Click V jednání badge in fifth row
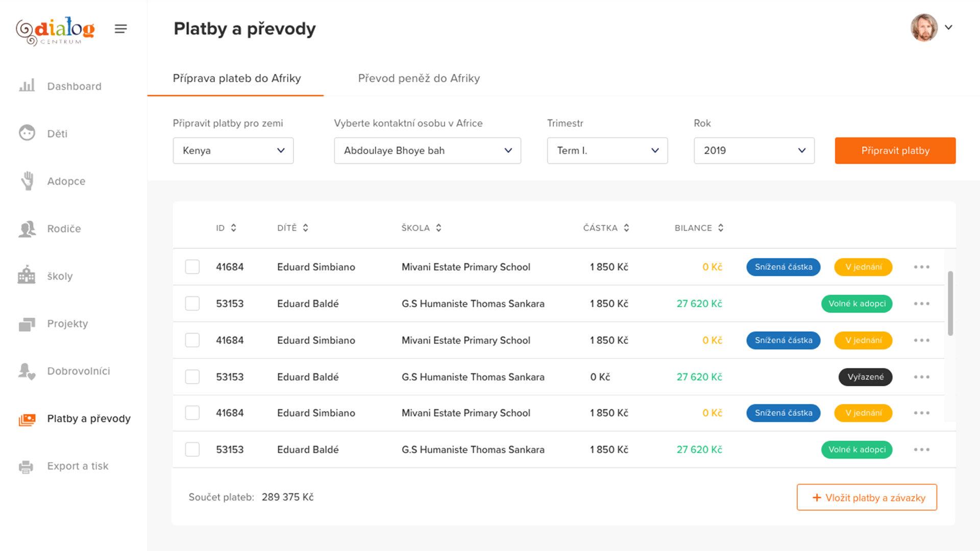 [x=863, y=413]
